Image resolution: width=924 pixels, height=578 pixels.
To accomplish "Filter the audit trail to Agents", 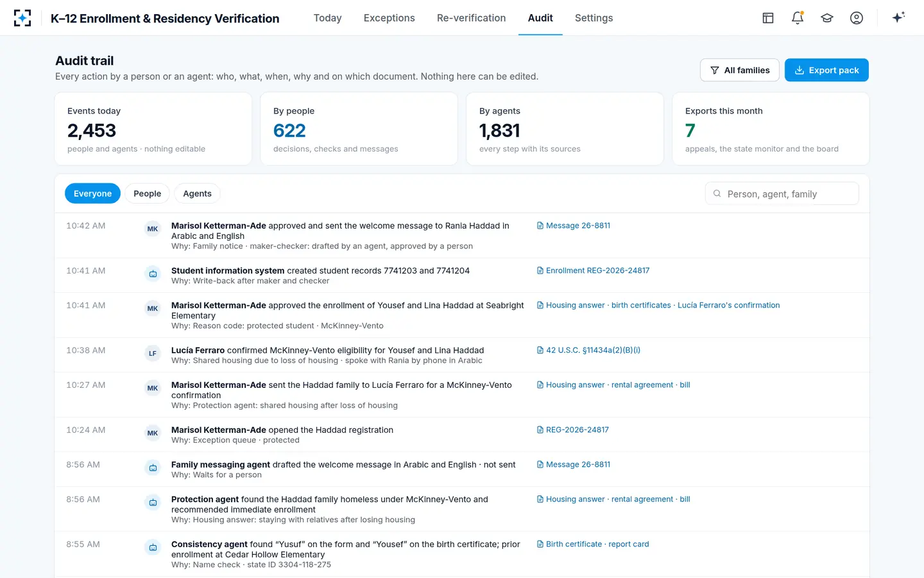I will (197, 193).
